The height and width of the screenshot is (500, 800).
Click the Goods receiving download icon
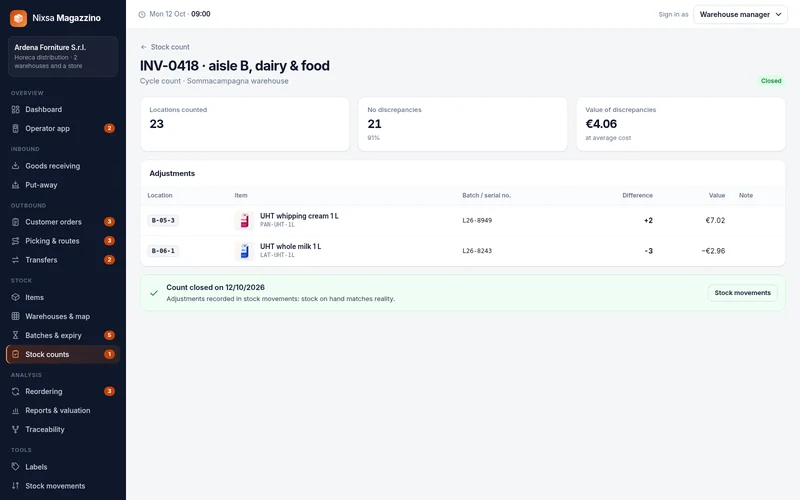15,166
